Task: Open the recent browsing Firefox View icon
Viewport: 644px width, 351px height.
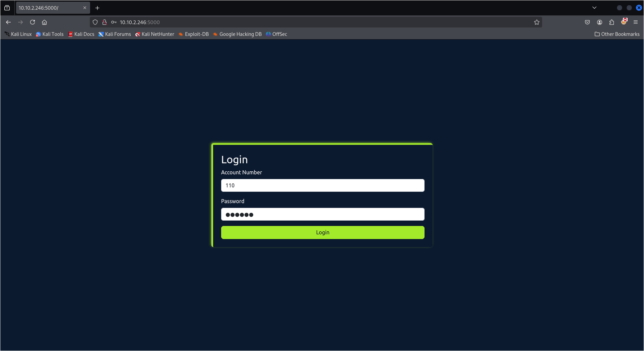Action: [7, 8]
